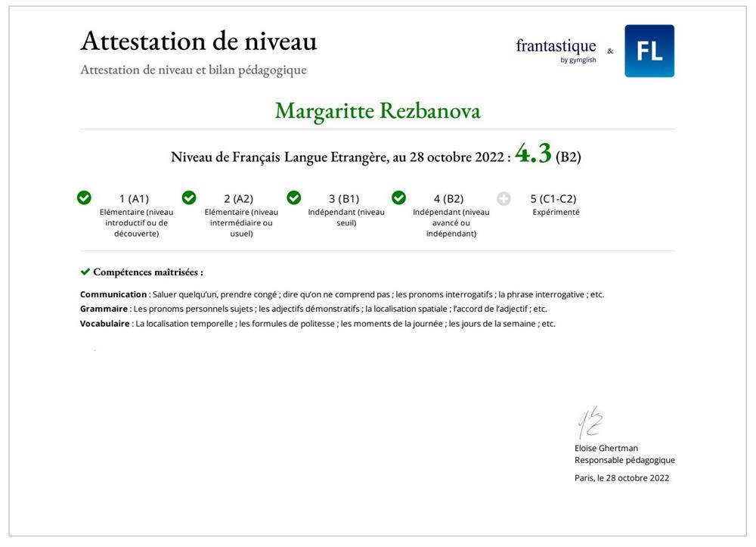The height and width of the screenshot is (547, 756).
Task: Click the Attestation de niveau title
Action: pyautogui.click(x=199, y=41)
